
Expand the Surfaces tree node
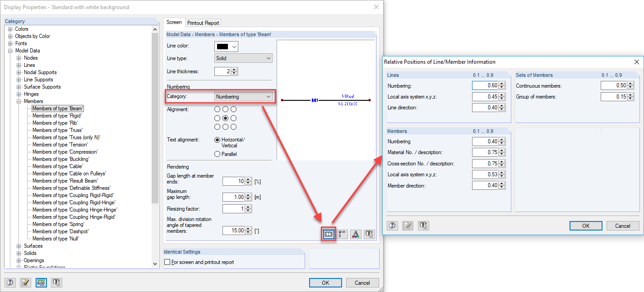coord(19,246)
